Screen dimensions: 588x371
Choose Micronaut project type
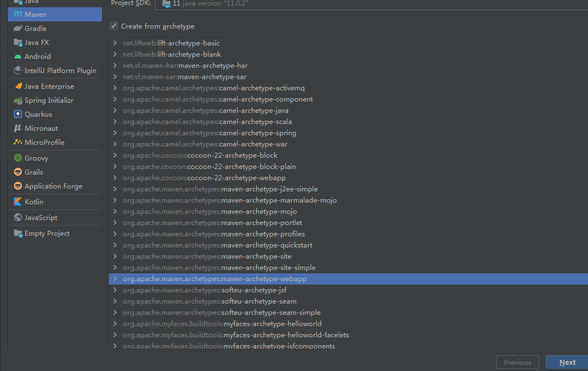55,128
